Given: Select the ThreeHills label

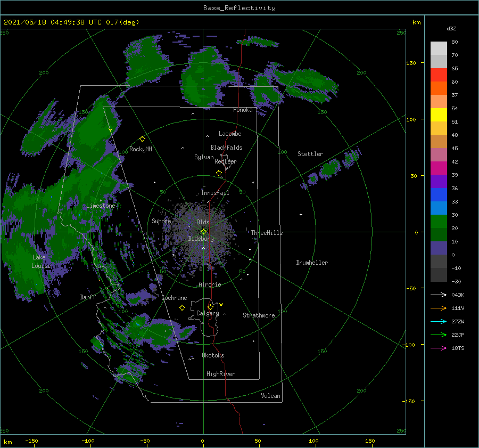Looking at the screenshot, I should pos(267,233).
